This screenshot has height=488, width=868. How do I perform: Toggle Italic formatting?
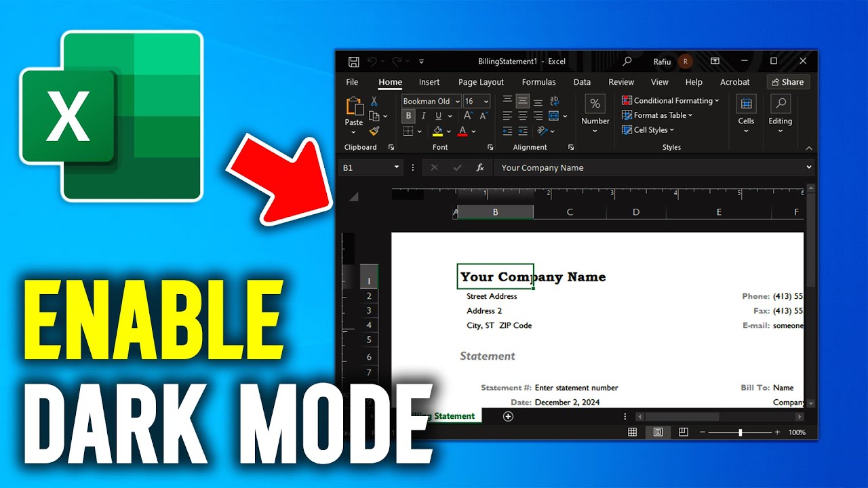(x=422, y=116)
